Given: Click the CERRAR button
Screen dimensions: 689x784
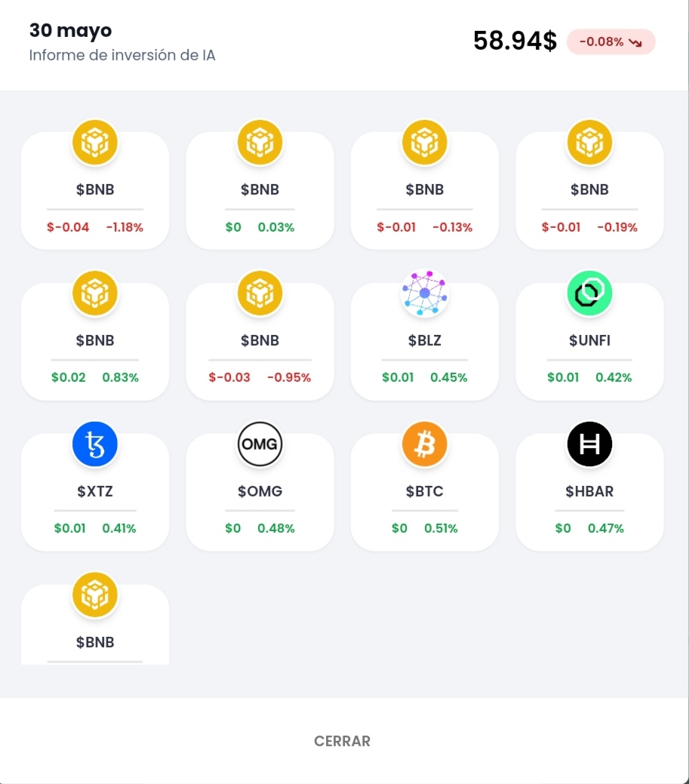Looking at the screenshot, I should click(x=343, y=741).
